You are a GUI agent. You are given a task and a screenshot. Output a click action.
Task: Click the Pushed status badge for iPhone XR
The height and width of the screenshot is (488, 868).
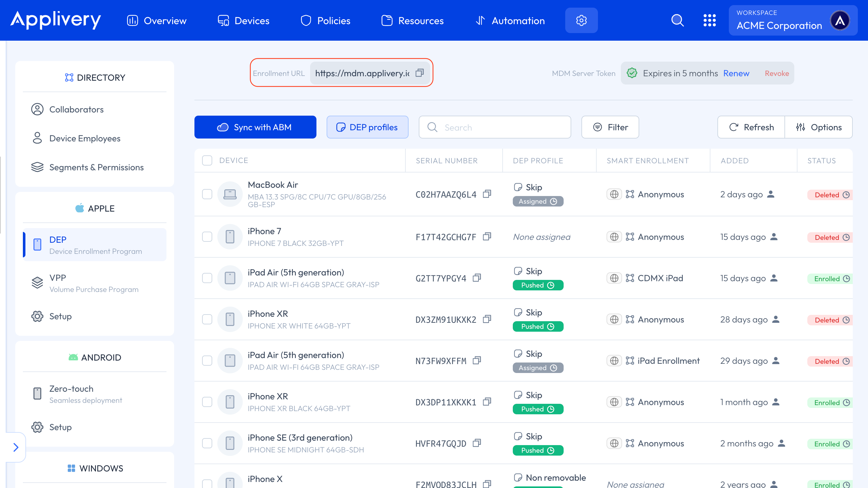click(538, 326)
